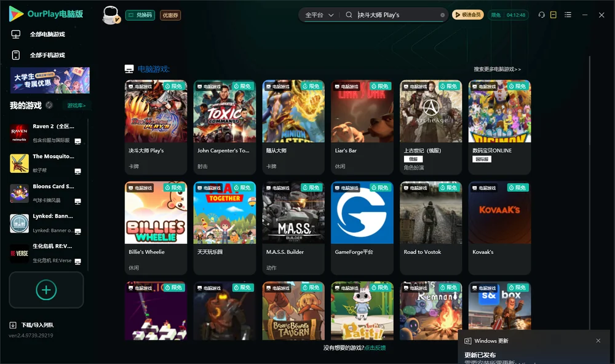Open the 兑换码 redeem code button

coord(140,15)
